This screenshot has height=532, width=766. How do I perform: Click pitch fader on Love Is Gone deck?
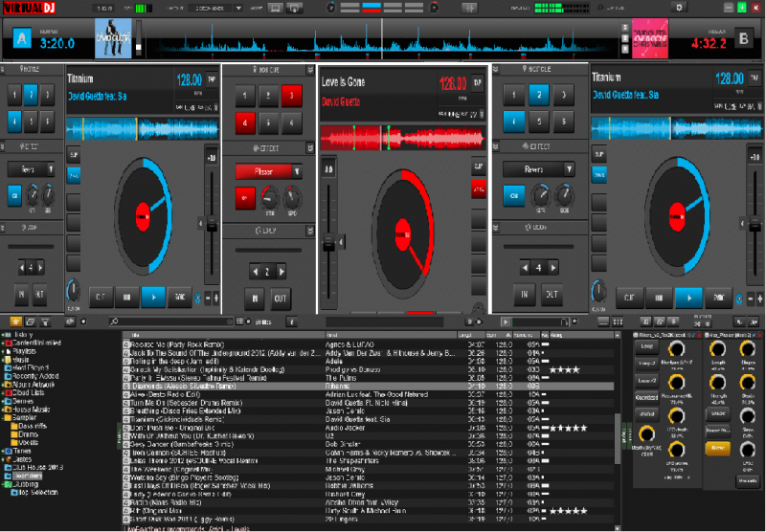(328, 243)
